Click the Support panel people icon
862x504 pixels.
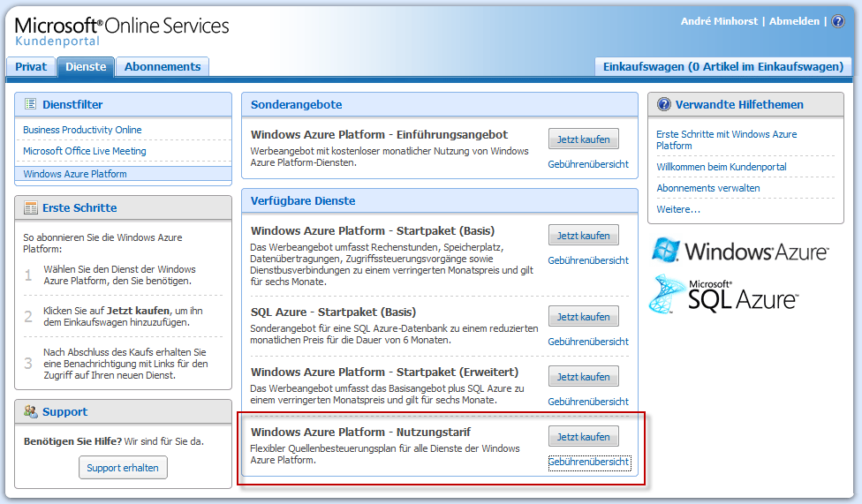[x=31, y=411]
